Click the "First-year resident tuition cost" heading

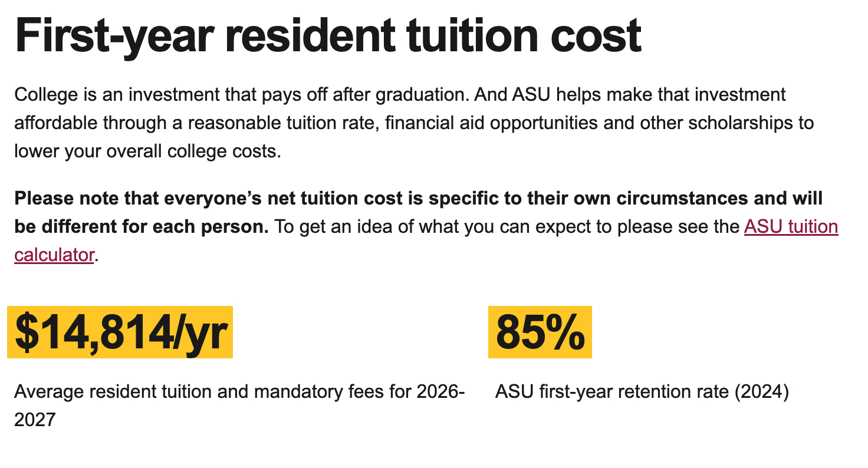(x=327, y=36)
